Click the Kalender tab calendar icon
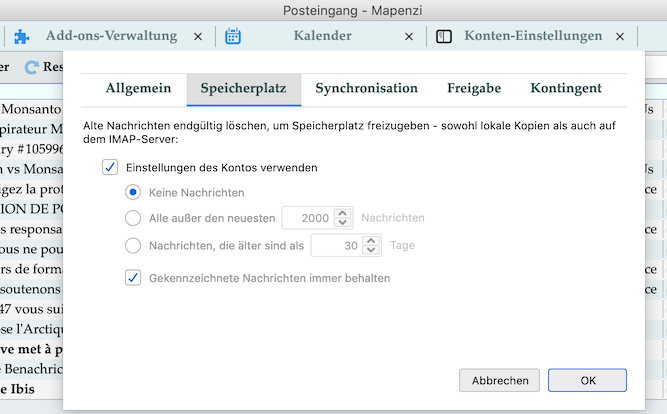Image resolution: width=667 pixels, height=414 pixels. click(233, 37)
